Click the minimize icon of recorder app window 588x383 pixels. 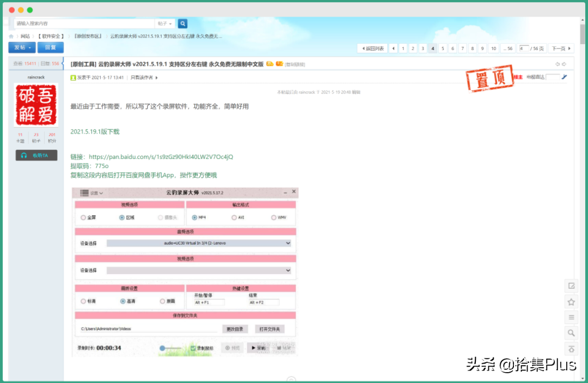click(285, 192)
